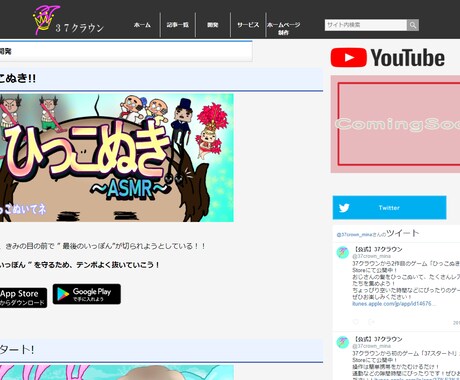Image resolution: width=460 pixels, height=380 pixels.
Task: Go to ホーム in the navigation
Action: [x=142, y=25]
